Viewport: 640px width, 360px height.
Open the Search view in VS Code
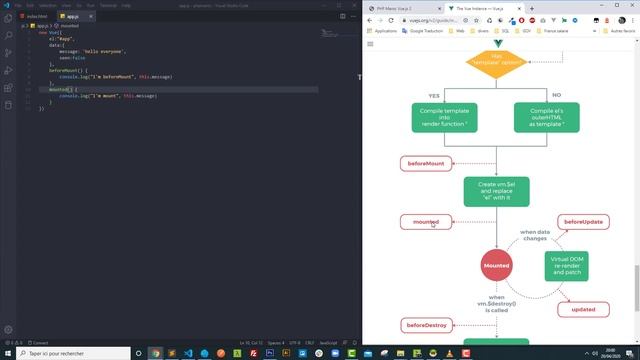[8, 36]
